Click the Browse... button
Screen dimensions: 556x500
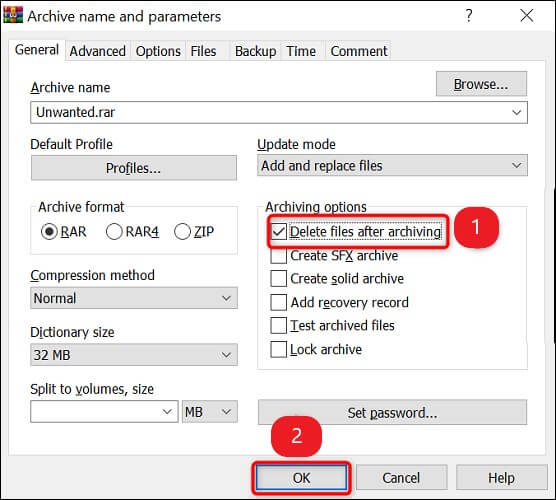pyautogui.click(x=481, y=84)
